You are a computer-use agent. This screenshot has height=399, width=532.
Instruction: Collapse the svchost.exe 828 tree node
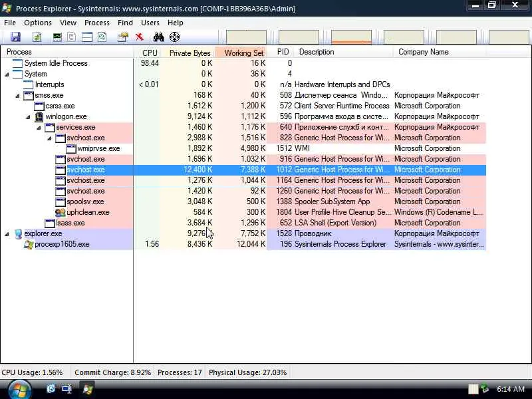49,138
